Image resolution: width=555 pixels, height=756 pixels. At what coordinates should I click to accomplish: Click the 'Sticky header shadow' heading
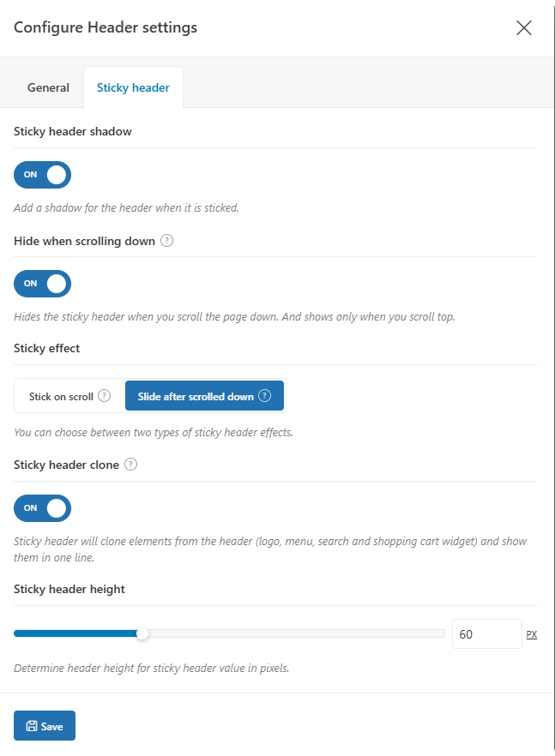pyautogui.click(x=72, y=132)
